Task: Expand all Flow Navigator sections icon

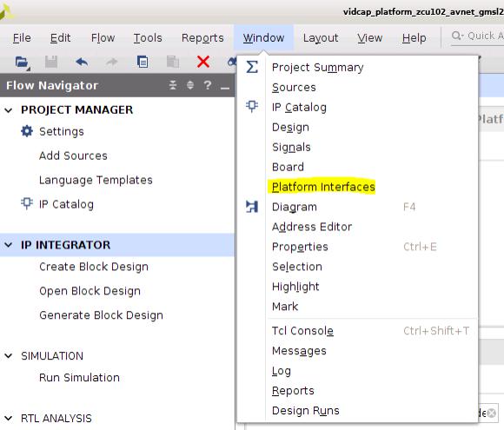Action: [x=190, y=85]
